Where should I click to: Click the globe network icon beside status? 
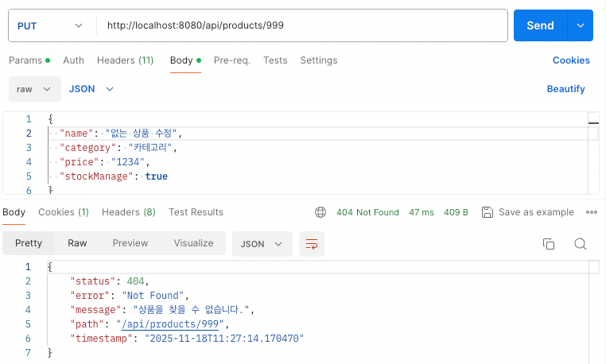click(320, 212)
